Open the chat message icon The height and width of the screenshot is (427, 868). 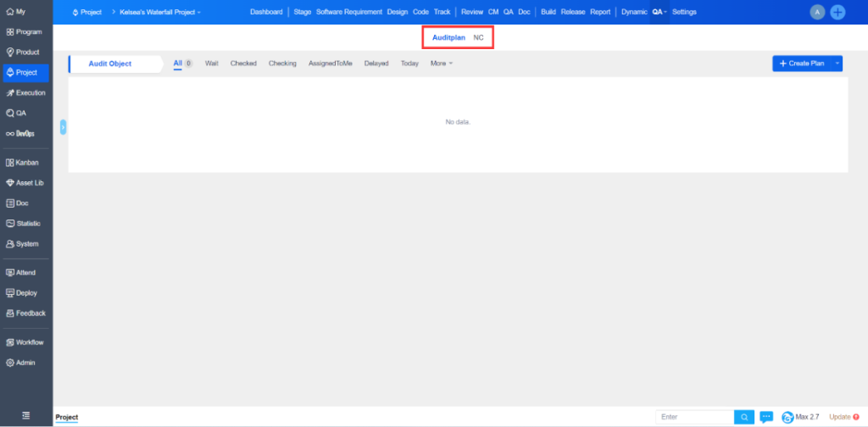point(766,417)
